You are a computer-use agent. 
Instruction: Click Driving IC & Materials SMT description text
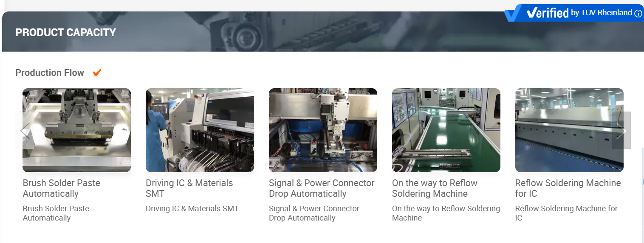click(192, 209)
